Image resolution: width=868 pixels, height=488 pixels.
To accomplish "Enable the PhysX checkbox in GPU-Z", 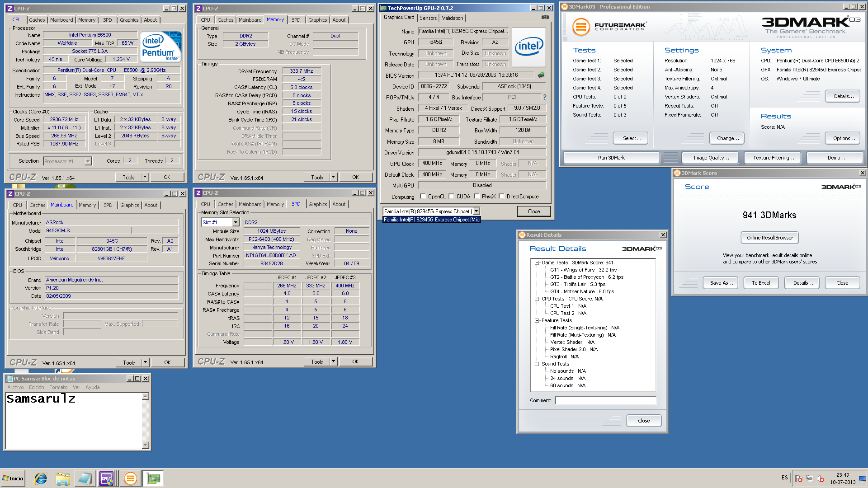I will coord(476,197).
